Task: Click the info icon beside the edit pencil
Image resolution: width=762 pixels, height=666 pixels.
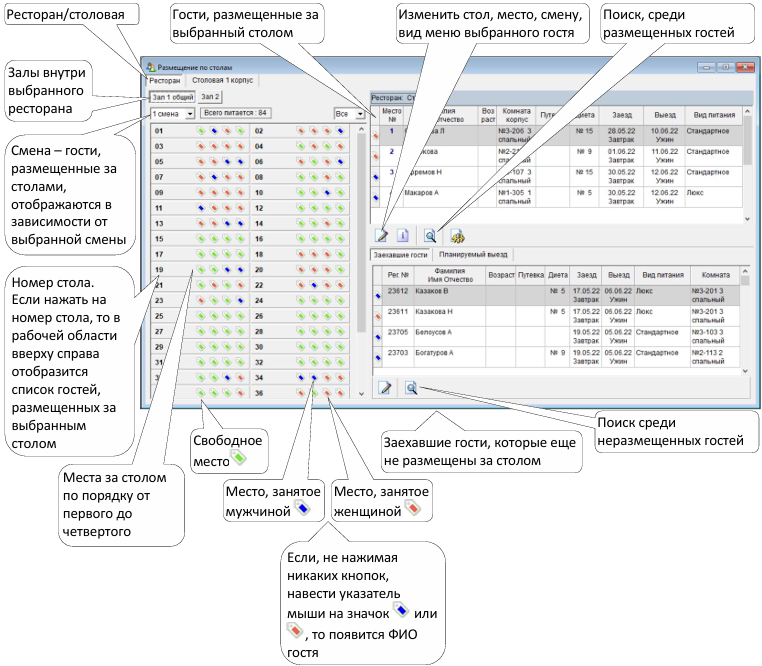Action: (x=402, y=236)
